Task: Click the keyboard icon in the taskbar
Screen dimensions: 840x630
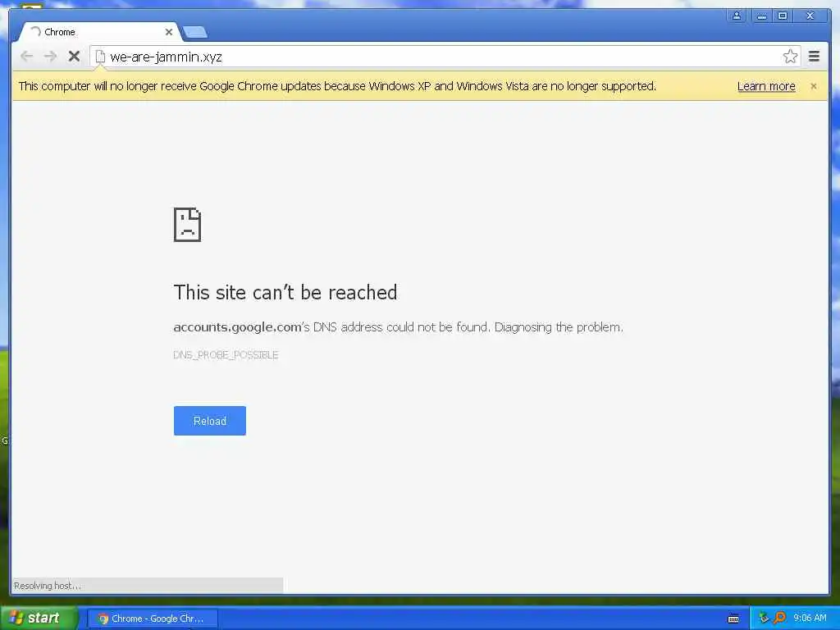Action: (733, 619)
